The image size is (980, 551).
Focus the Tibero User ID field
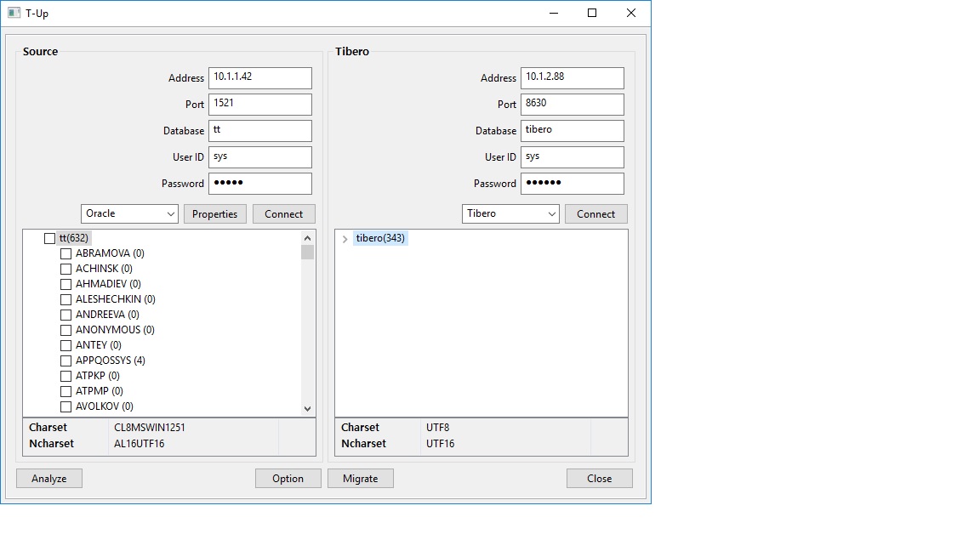click(573, 157)
